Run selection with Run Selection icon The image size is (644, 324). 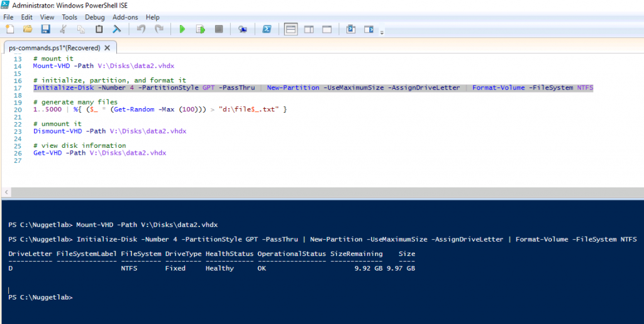point(201,29)
